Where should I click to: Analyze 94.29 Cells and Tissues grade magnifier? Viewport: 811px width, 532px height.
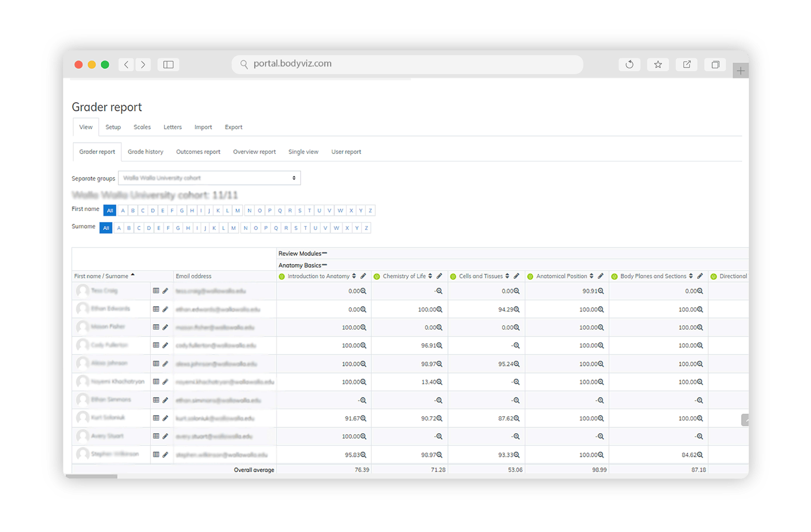(x=517, y=309)
